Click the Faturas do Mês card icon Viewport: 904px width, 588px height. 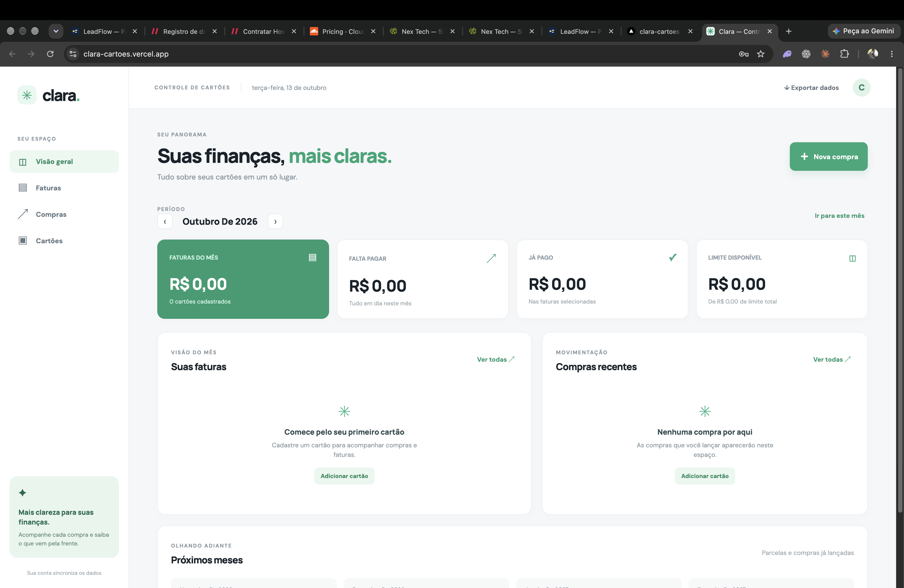tap(312, 258)
